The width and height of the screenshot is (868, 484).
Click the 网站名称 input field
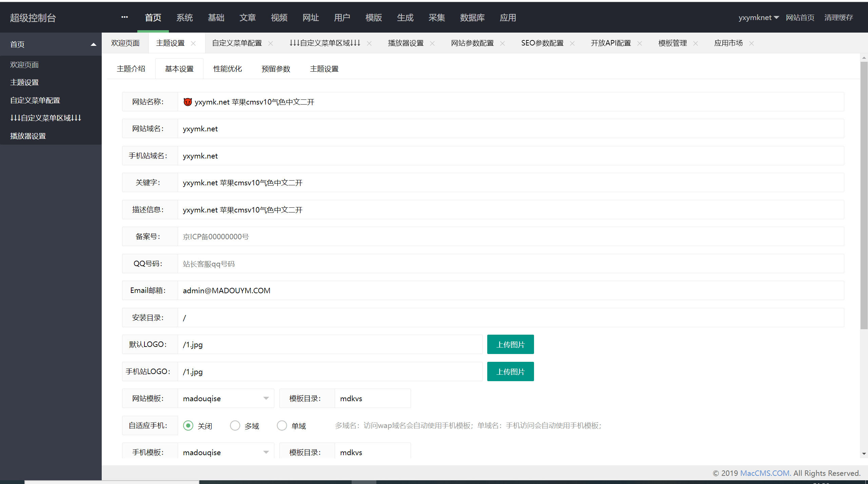(x=511, y=102)
